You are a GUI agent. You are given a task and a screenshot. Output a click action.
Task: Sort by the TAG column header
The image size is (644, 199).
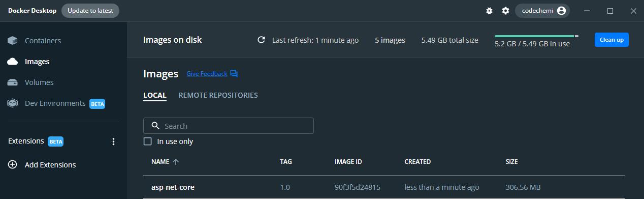pyautogui.click(x=286, y=162)
